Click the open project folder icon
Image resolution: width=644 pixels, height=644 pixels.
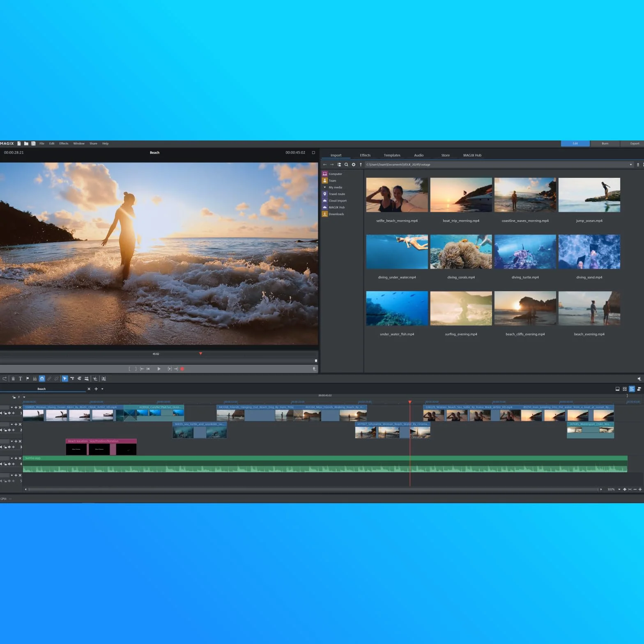tap(26, 143)
